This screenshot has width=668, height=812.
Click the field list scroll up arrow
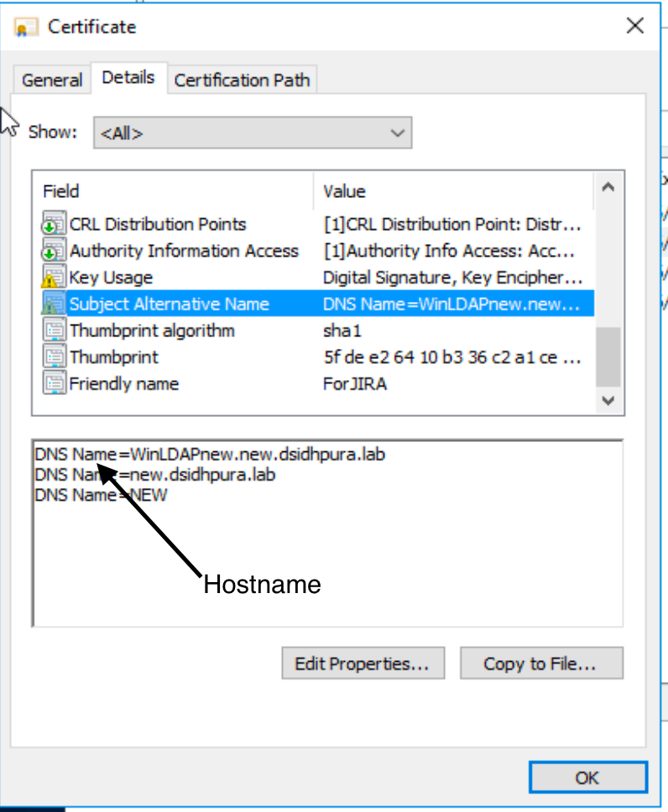pyautogui.click(x=608, y=187)
